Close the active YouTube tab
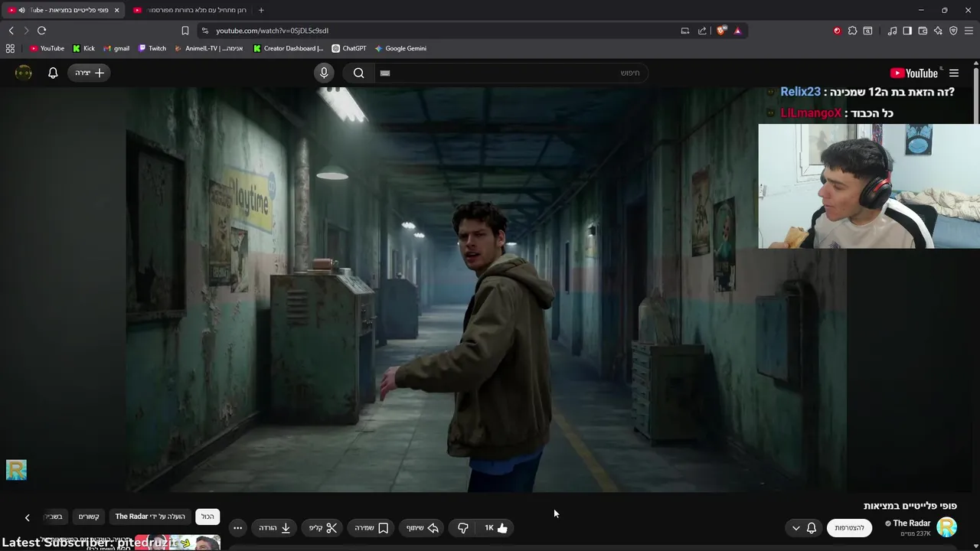The width and height of the screenshot is (980, 551). pyautogui.click(x=116, y=10)
